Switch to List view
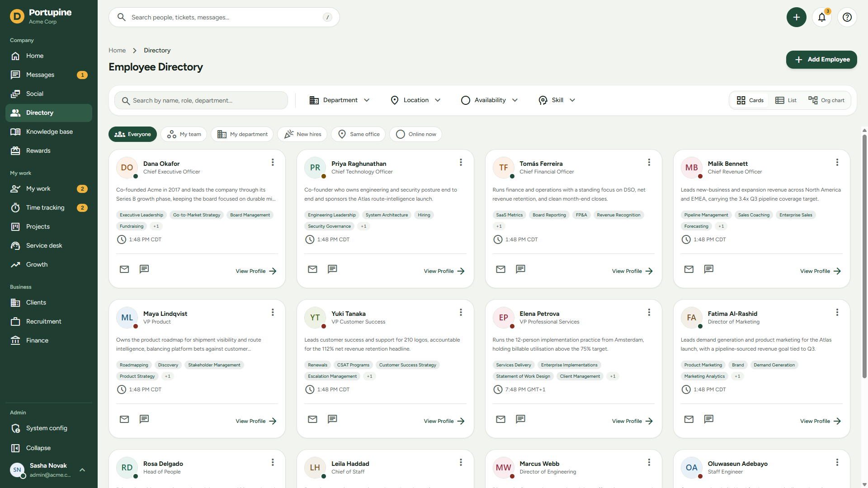Viewport: 868px width, 488px height. click(786, 100)
